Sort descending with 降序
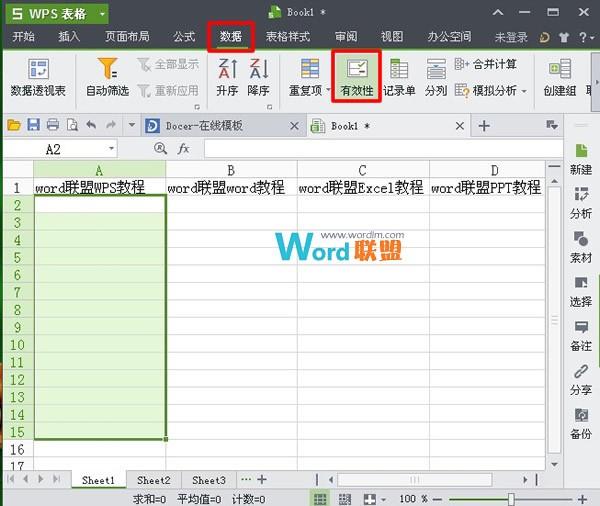The height and width of the screenshot is (506, 600). 258,77
